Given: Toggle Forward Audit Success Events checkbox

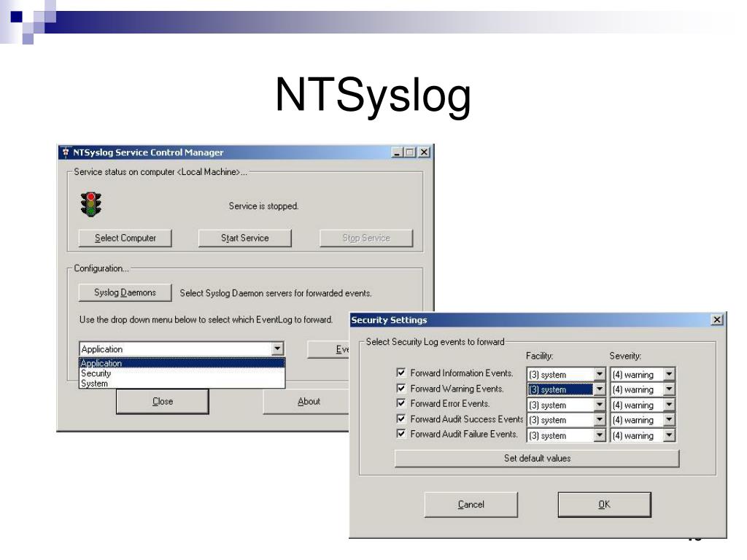Looking at the screenshot, I should tap(401, 419).
